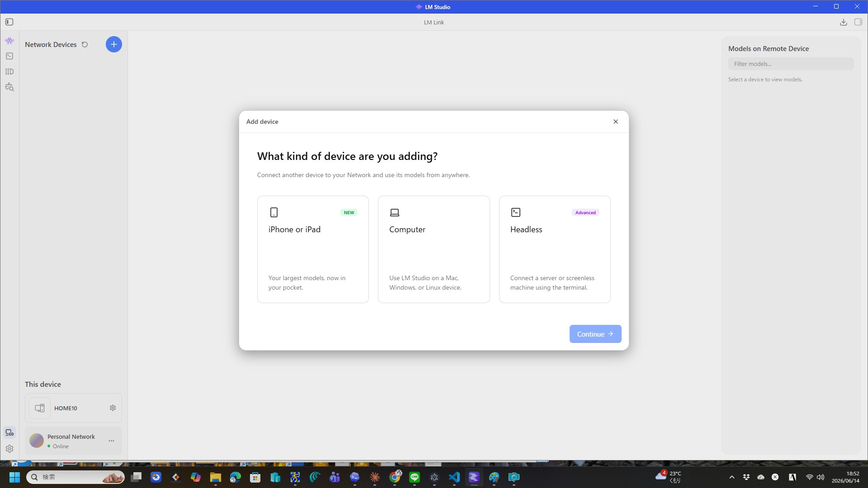This screenshot has height=488, width=868.
Task: Toggle the right panel icon in the top bar
Action: pos(858,22)
